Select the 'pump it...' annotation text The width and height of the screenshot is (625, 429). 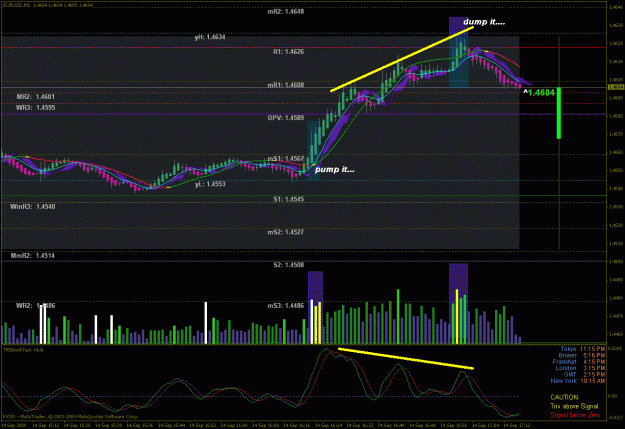[x=334, y=169]
